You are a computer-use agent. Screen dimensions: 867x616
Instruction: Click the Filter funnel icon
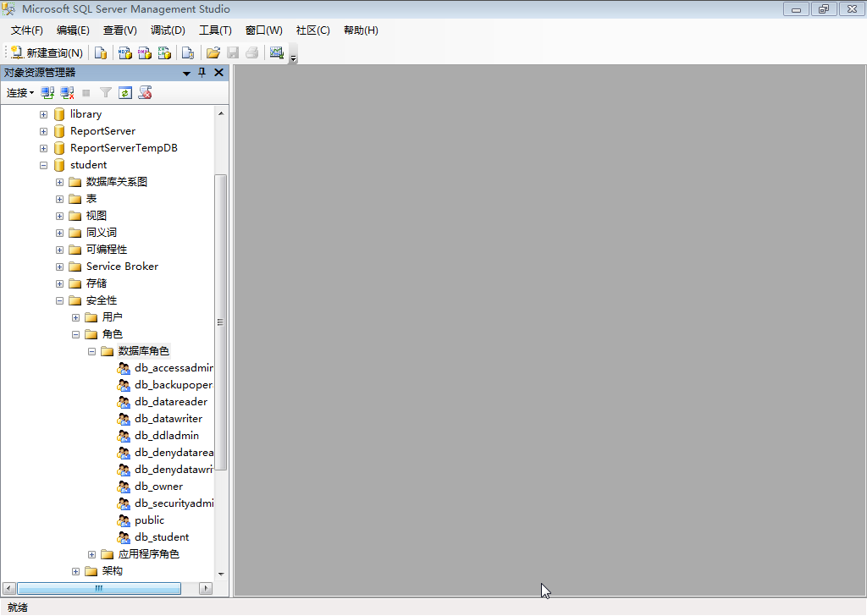[106, 93]
